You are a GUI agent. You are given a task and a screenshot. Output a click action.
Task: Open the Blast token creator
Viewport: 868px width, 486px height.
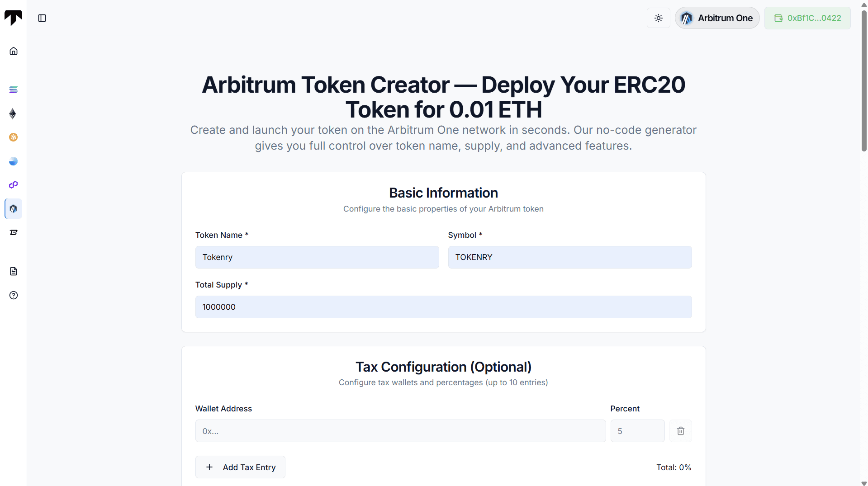tap(14, 232)
